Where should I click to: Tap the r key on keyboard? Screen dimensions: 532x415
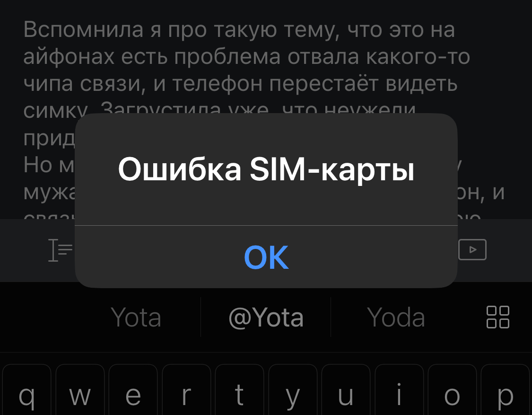point(186,390)
